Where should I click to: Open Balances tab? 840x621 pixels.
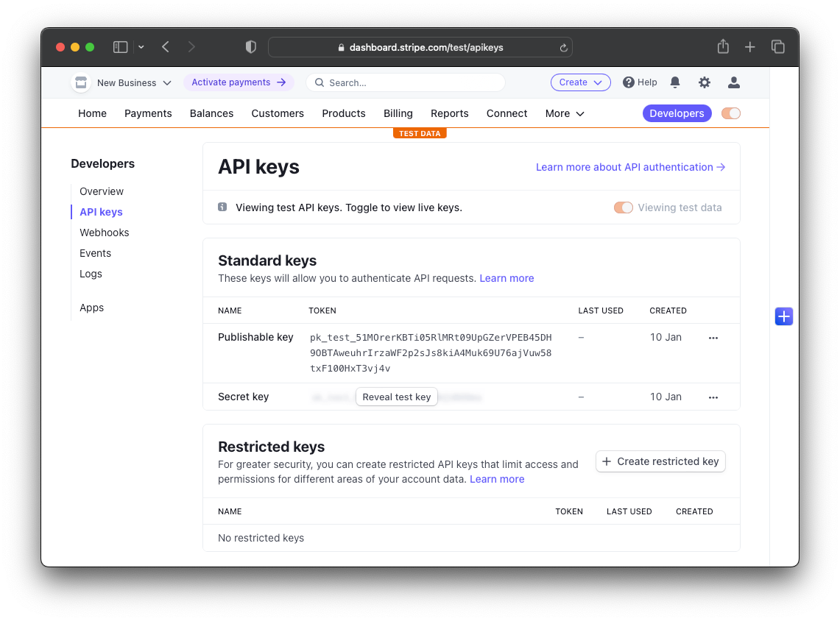pyautogui.click(x=211, y=113)
